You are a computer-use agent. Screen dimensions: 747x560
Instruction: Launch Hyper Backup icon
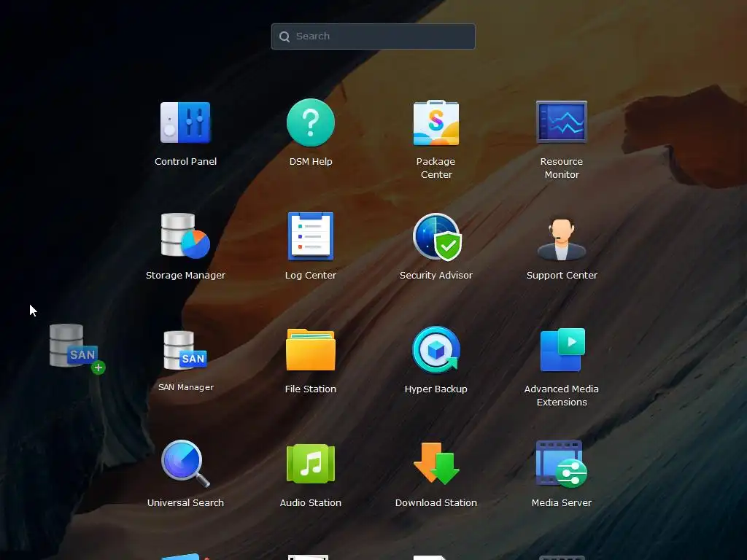coord(436,349)
